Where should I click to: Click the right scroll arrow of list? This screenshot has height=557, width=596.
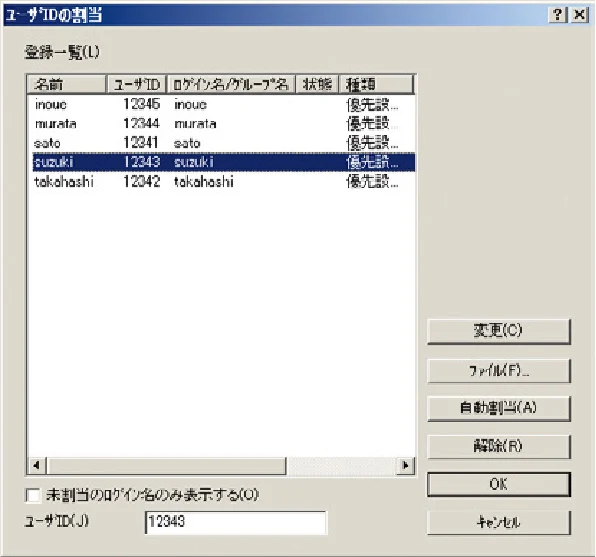pyautogui.click(x=405, y=465)
